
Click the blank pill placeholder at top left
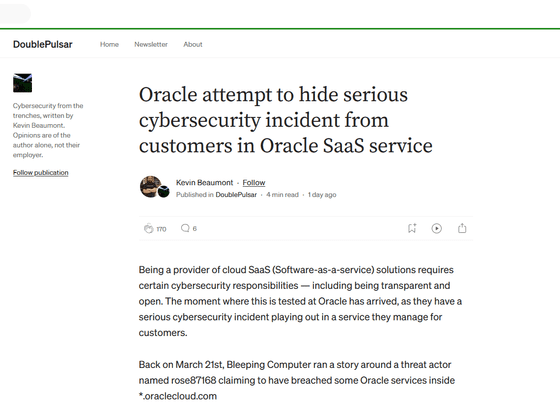coord(15,14)
